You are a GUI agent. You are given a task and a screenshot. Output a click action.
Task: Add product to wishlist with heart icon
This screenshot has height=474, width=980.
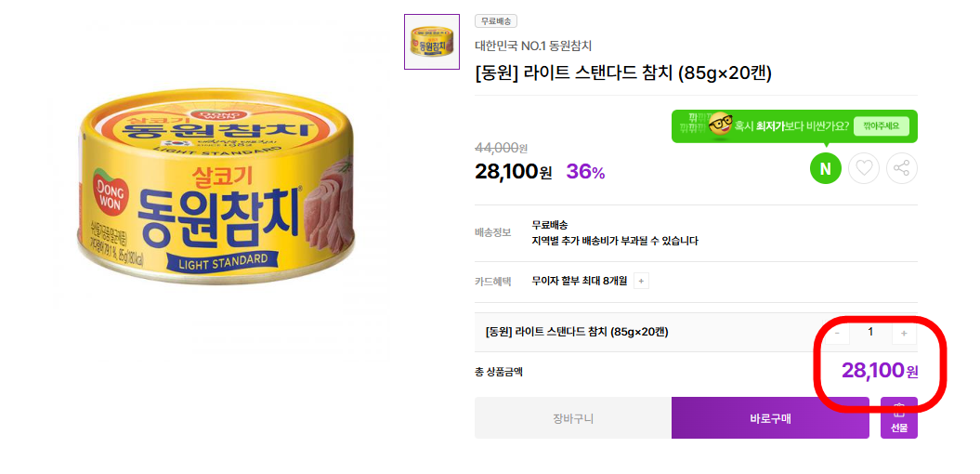click(864, 168)
